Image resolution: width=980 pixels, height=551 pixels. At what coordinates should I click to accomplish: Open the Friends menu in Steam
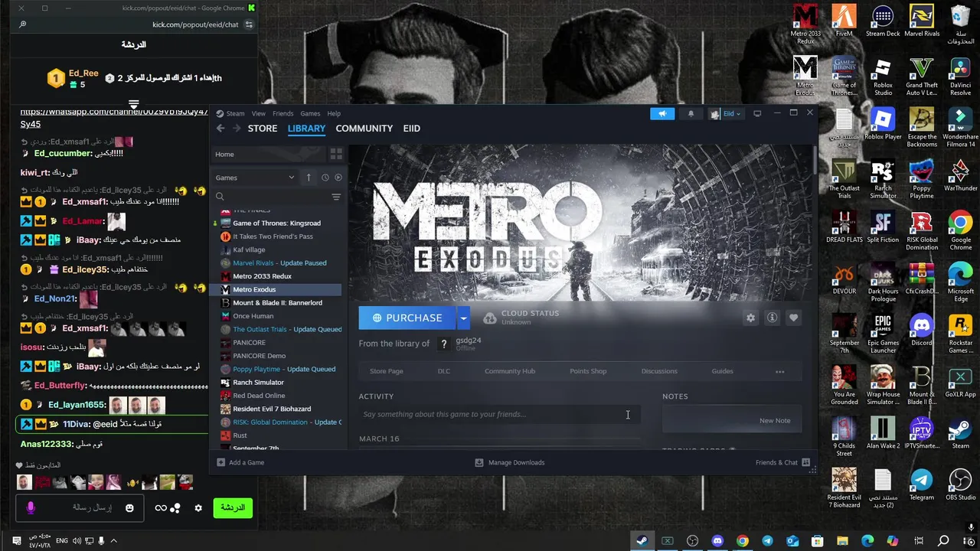(283, 113)
